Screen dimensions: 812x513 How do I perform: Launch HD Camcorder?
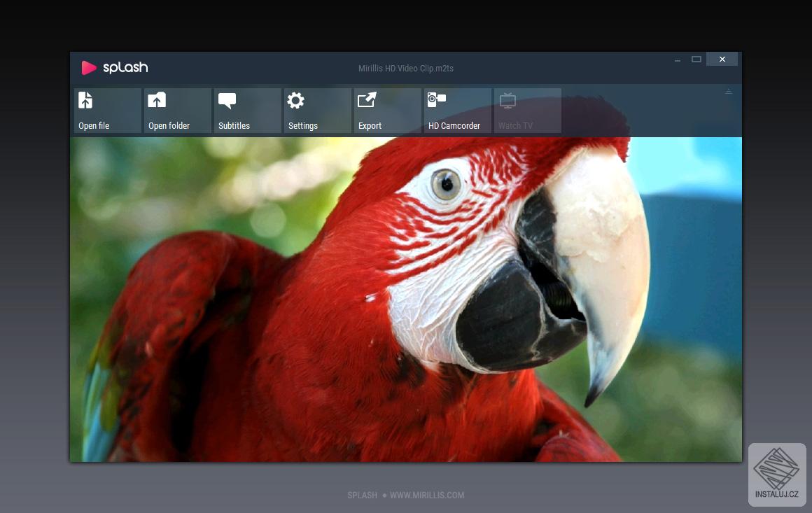click(x=457, y=111)
